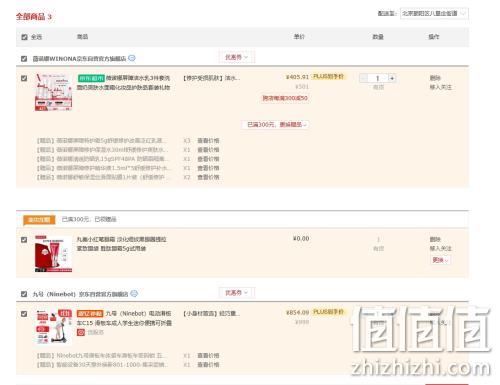Expand 优惠券 dropdown for Ninebot store

tap(236, 293)
